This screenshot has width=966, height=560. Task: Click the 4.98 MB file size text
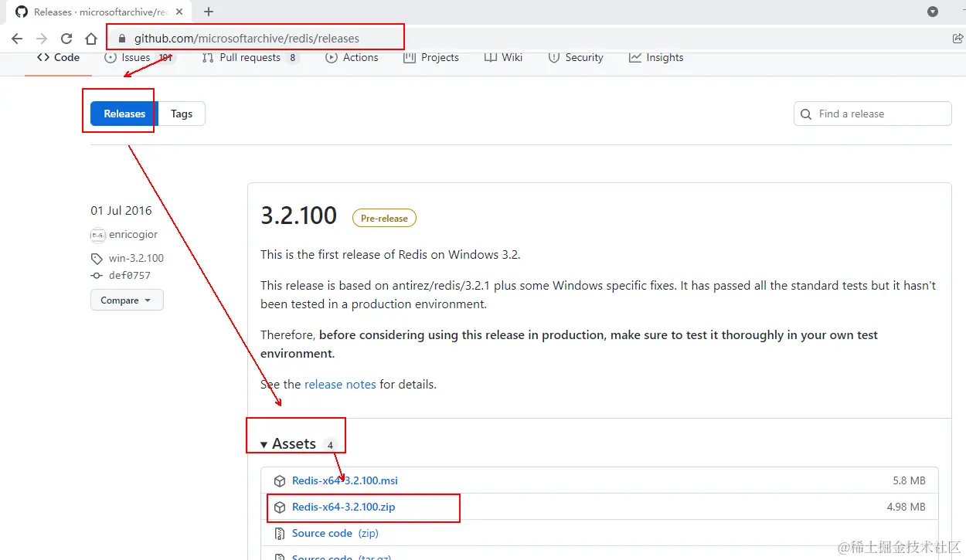[906, 507]
